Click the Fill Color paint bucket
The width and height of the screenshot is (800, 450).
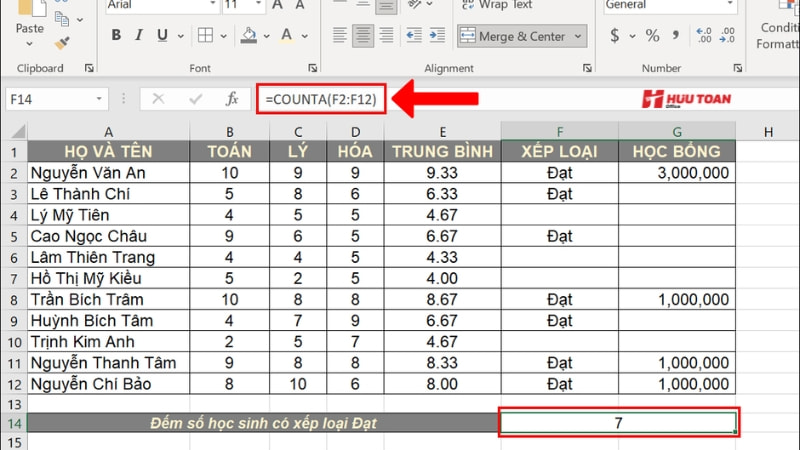[x=254, y=36]
